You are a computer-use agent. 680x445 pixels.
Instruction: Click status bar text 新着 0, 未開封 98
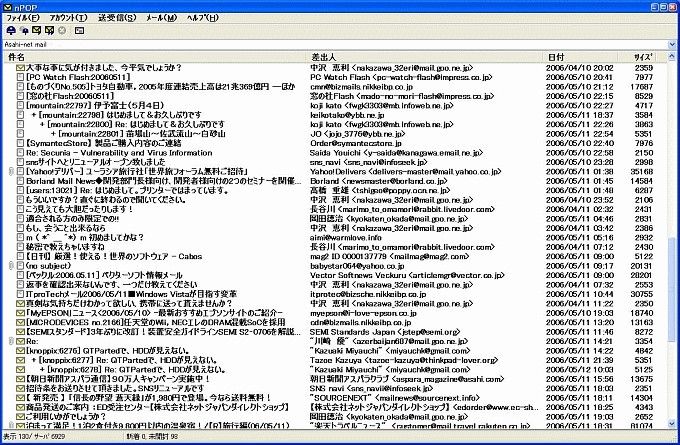(152, 436)
